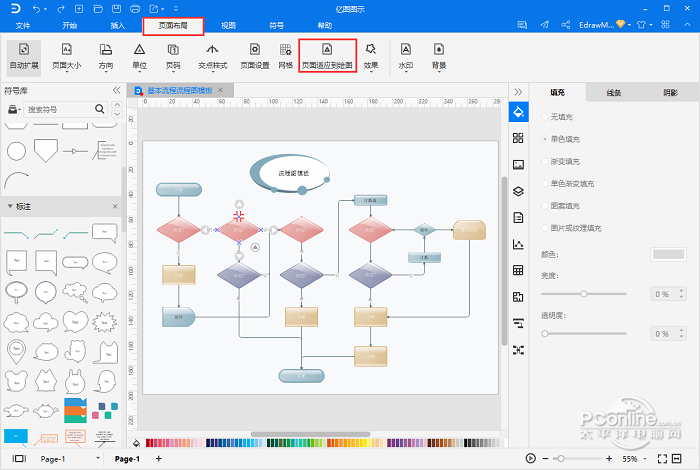Viewport: 700px width, 470px height.
Task: Switch to the 开始 home tab
Action: pos(70,25)
